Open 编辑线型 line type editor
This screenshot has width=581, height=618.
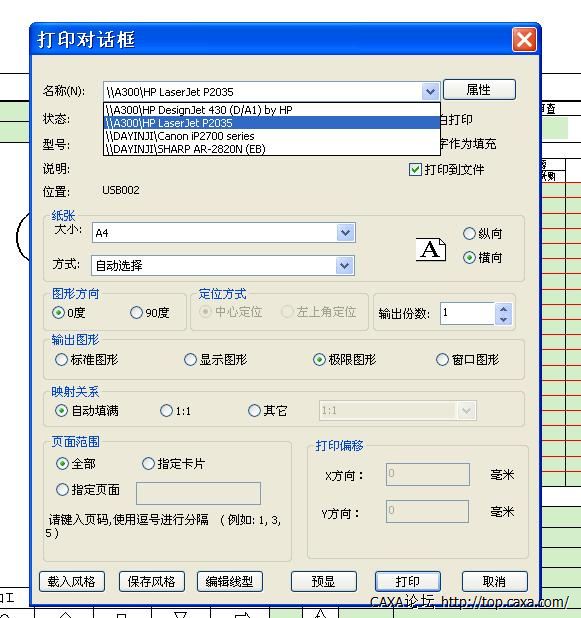click(x=229, y=581)
